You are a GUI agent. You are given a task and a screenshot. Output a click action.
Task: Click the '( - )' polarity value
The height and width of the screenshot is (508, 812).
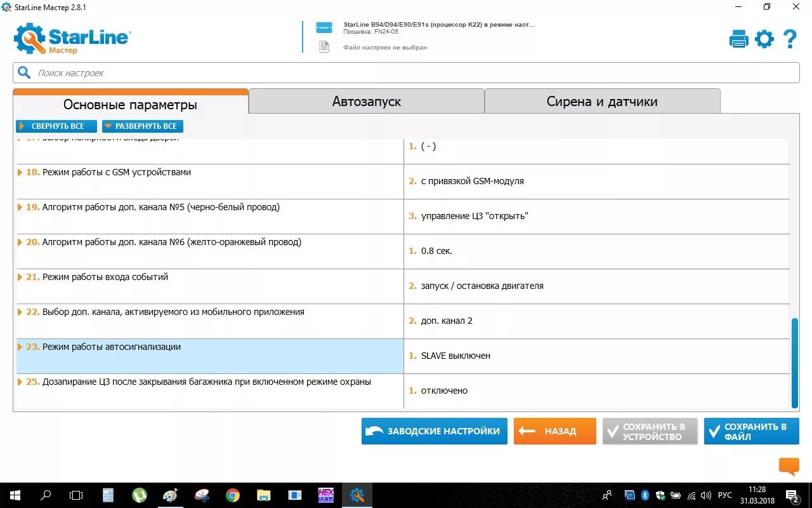tap(428, 146)
